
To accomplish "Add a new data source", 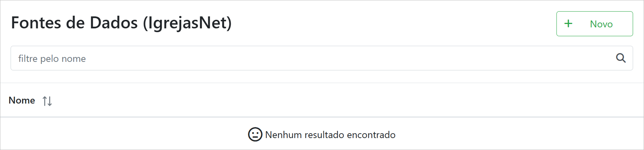I will click(x=594, y=24).
